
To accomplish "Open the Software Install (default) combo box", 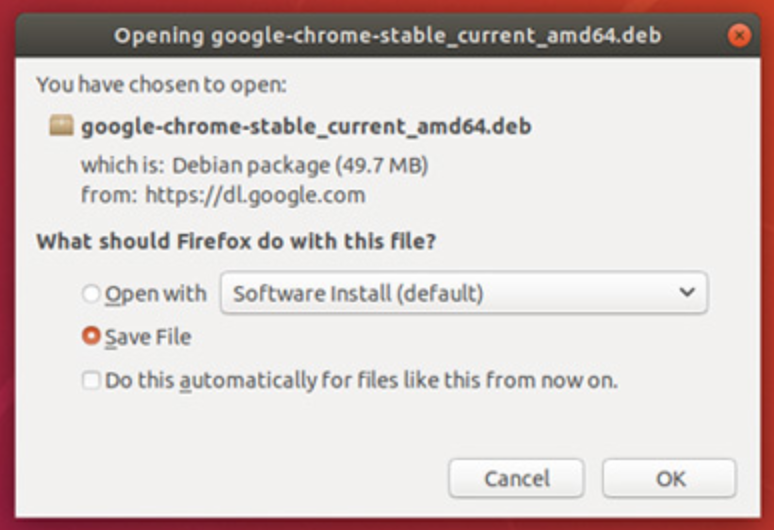I will click(x=464, y=293).
